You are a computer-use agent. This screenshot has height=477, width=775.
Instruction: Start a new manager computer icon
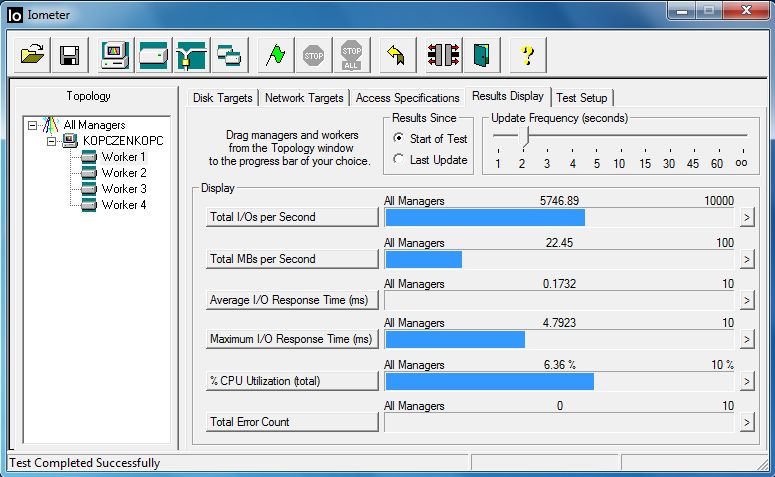115,55
